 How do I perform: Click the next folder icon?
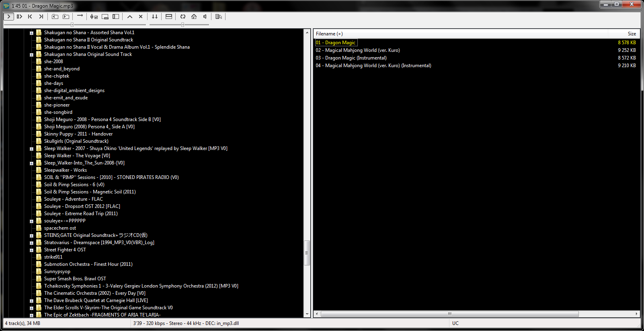pos(66,16)
